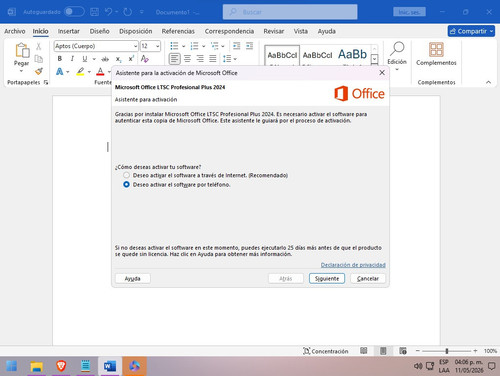
Task: Toggle Underline formatting
Action: 85,59
